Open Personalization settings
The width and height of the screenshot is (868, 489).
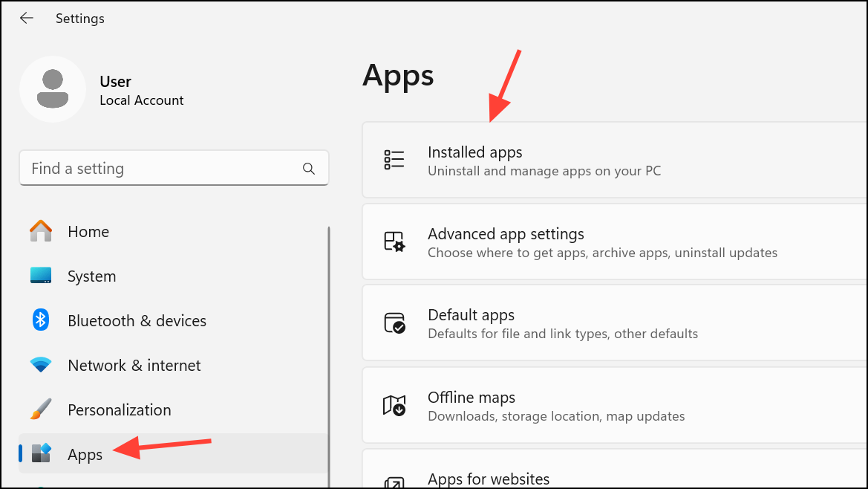point(173,409)
